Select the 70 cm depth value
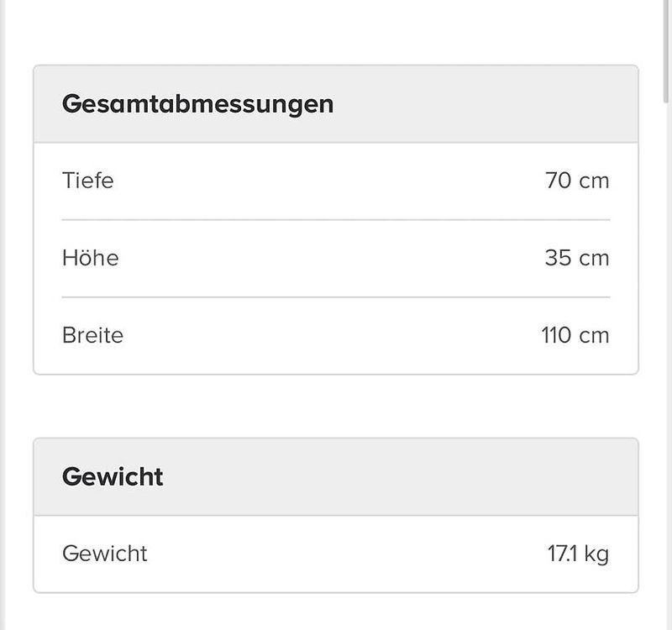This screenshot has height=630, width=672. coord(577,180)
